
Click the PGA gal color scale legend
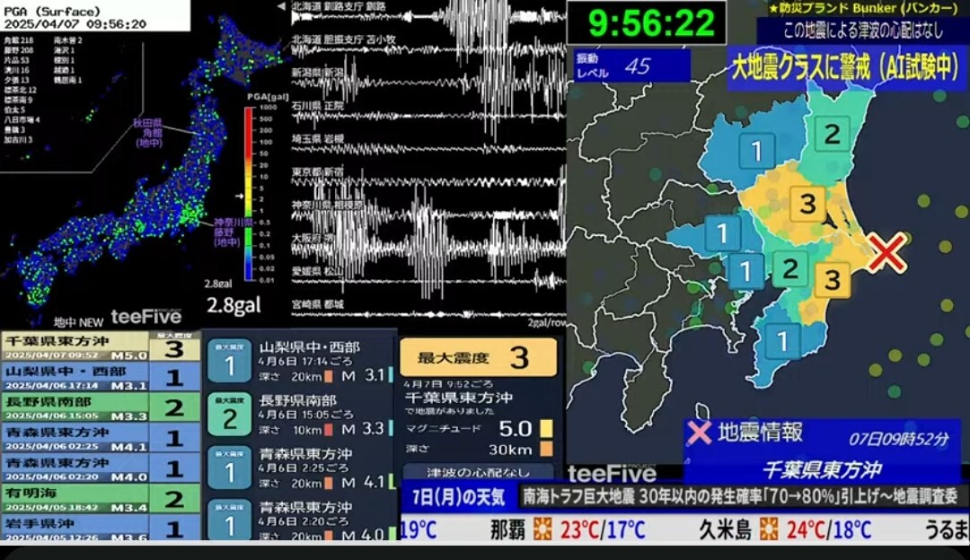point(254,196)
